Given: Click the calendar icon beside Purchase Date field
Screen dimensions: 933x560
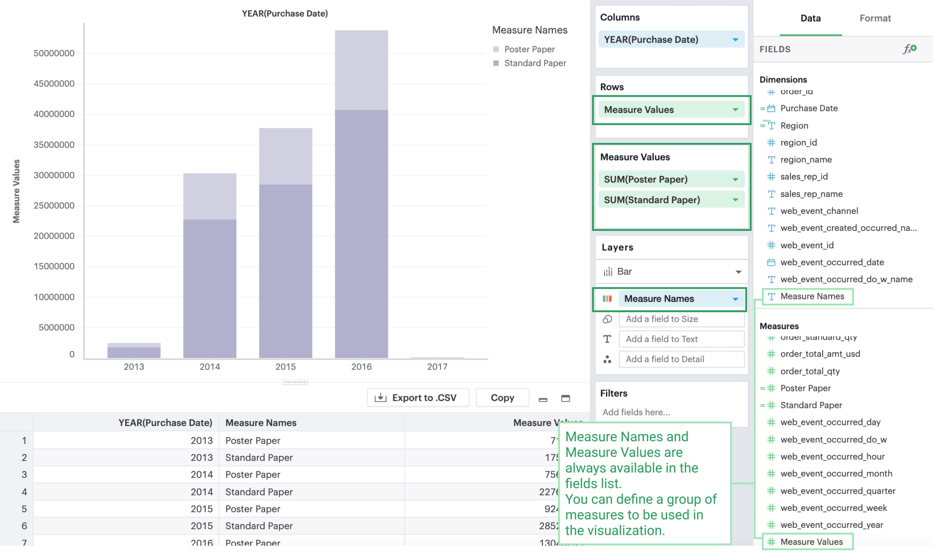Looking at the screenshot, I should (771, 109).
